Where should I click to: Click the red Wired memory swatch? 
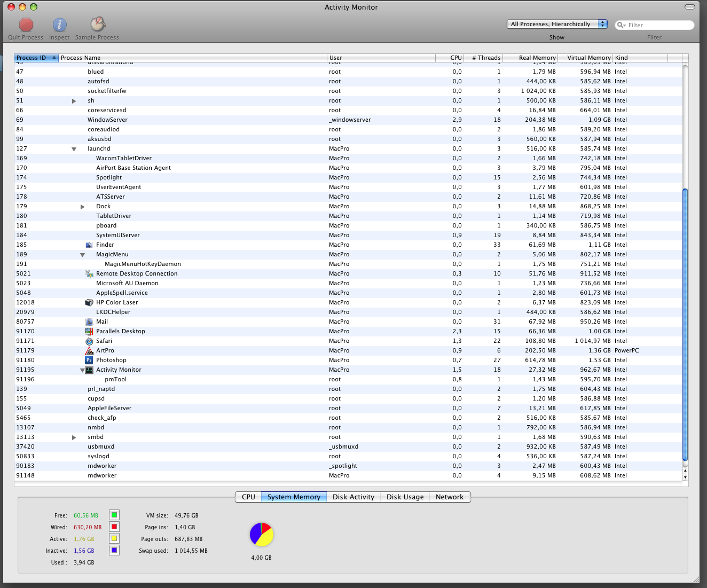pyautogui.click(x=114, y=527)
